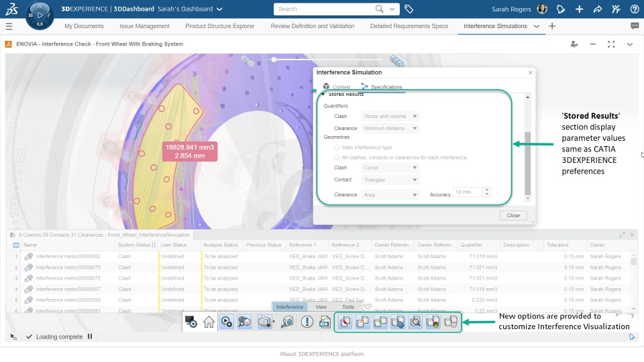Click the Interference Simulation dialog scrollbar
Viewport: 644px width, 362px height.
pyautogui.click(x=528, y=164)
